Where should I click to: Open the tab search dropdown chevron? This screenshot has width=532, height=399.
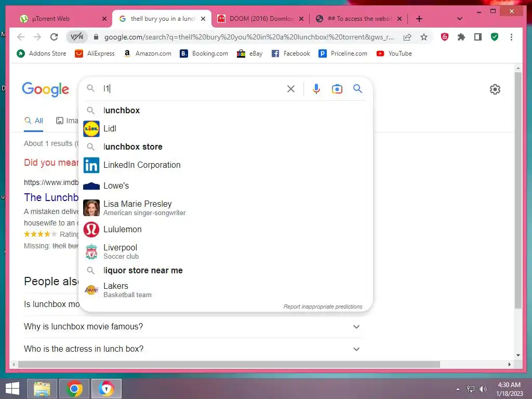click(x=460, y=19)
